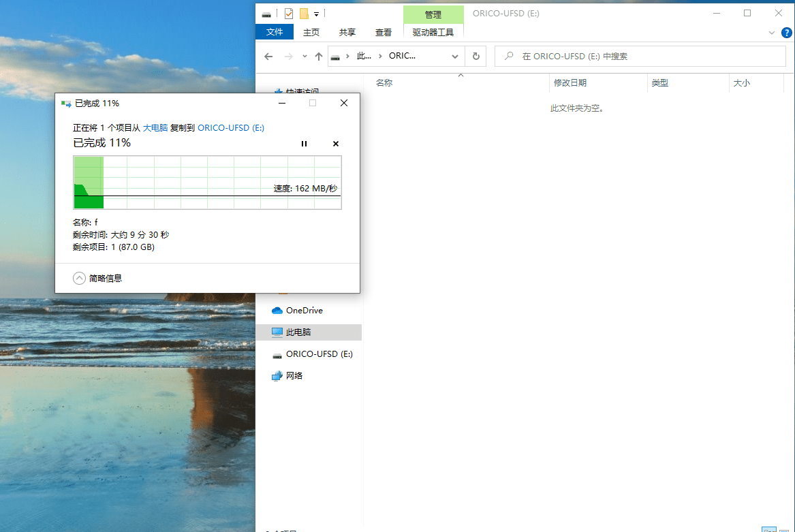This screenshot has width=795, height=532.
Task: Switch to the 查看 ribbon tab
Action: pos(384,32)
